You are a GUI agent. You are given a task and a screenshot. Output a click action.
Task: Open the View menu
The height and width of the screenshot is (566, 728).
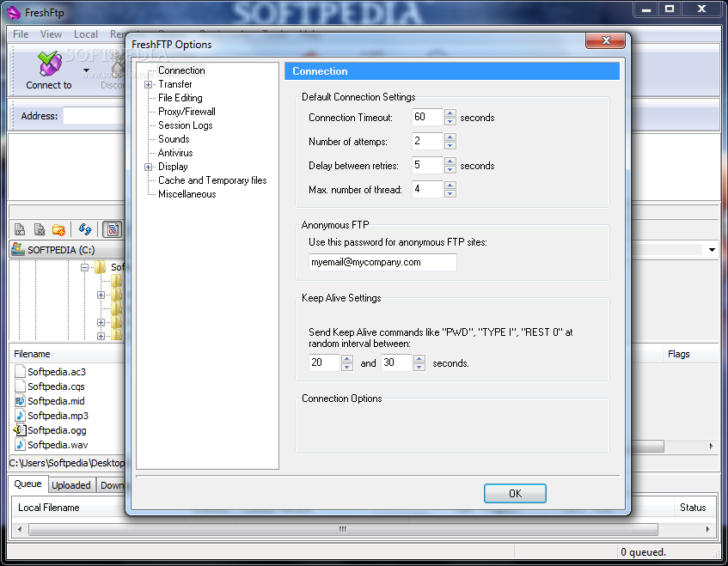pyautogui.click(x=51, y=34)
